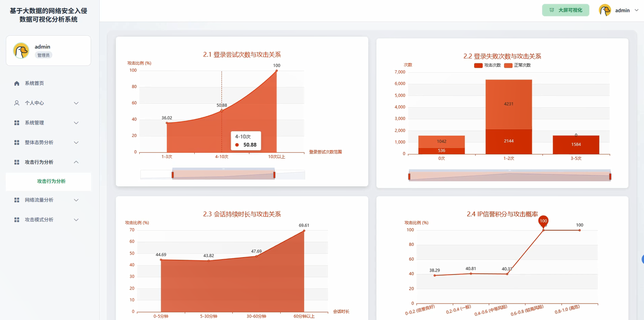Open the 网络流量分析 menu label

pyautogui.click(x=39, y=200)
